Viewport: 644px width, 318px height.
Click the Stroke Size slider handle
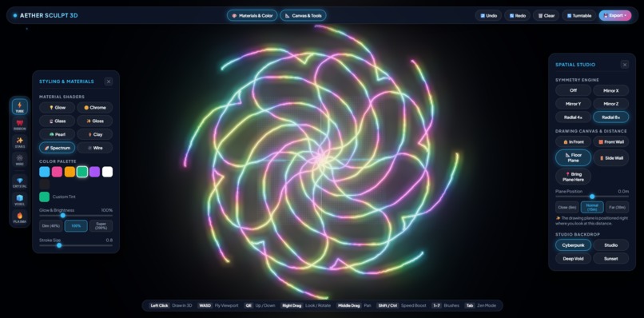[59, 245]
